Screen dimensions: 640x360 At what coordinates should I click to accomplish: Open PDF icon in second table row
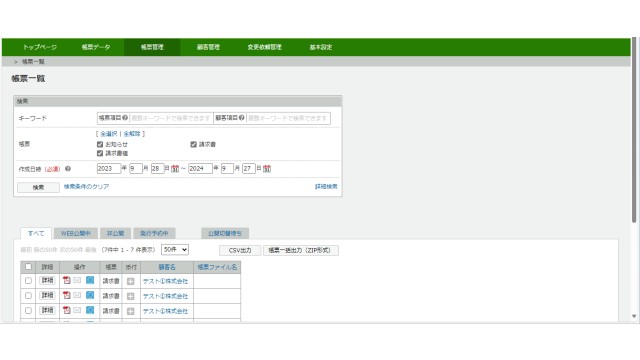(x=67, y=295)
